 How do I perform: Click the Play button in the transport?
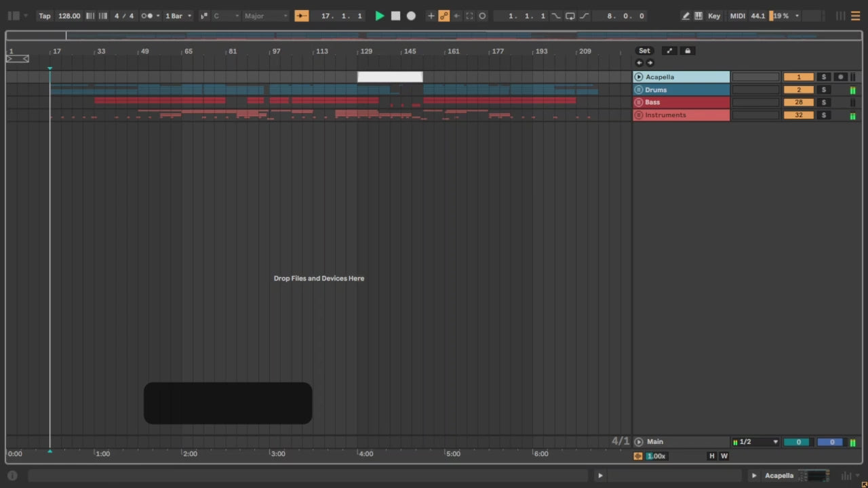pyautogui.click(x=380, y=16)
